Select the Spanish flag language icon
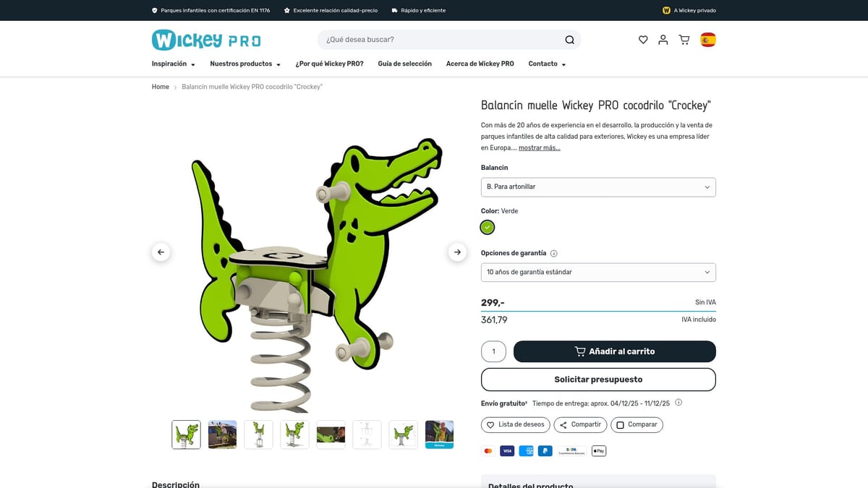Viewport: 868px width, 488px height. pos(708,40)
